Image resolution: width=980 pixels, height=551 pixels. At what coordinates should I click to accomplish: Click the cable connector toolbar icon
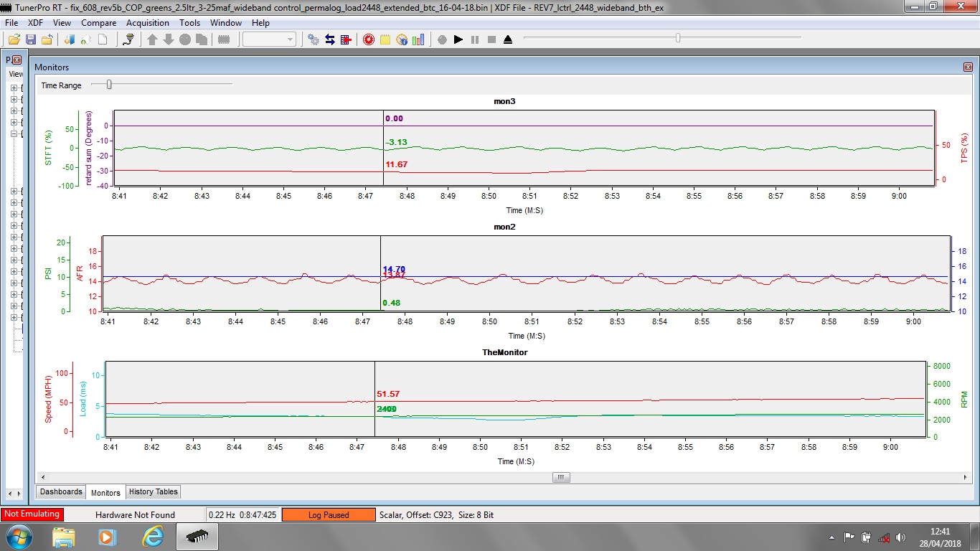click(128, 39)
